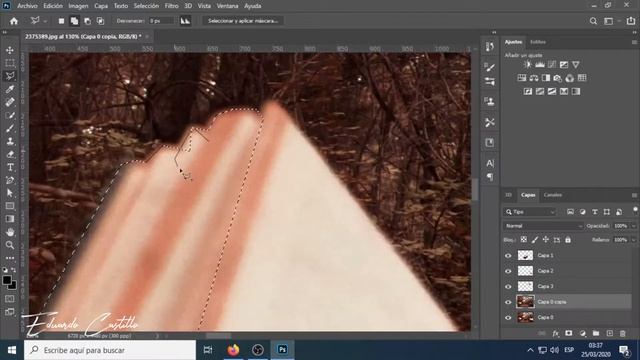
Task: Select the Eraser tool
Action: click(x=10, y=154)
